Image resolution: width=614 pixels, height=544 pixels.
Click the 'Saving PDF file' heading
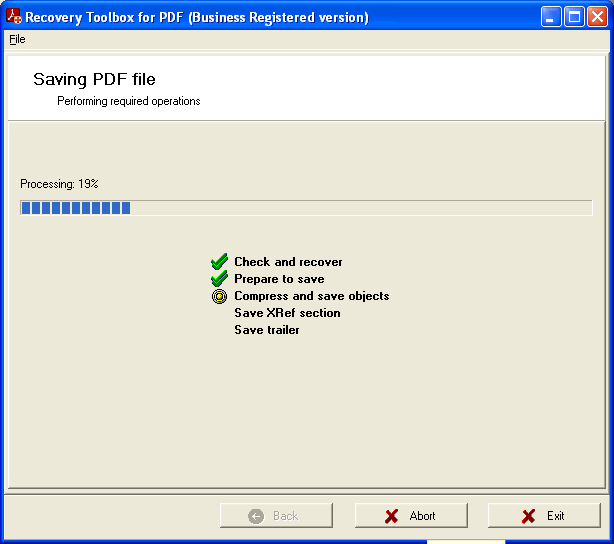(x=94, y=79)
